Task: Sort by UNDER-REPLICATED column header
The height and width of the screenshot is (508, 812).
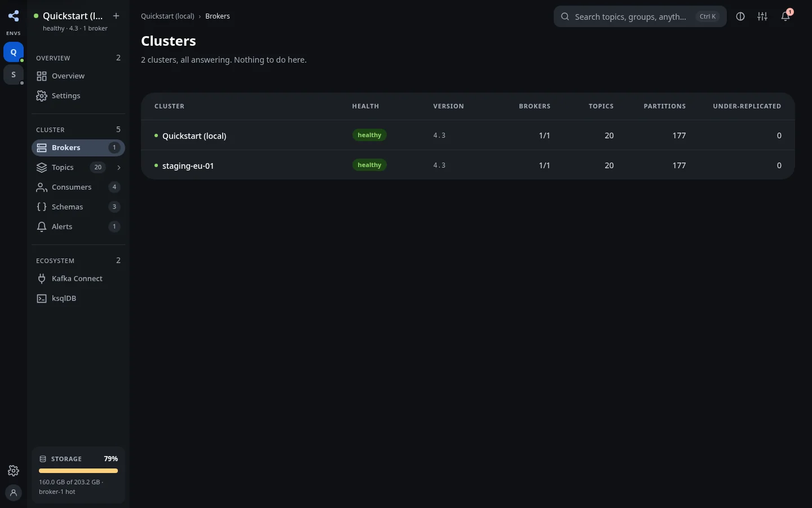Action: (x=747, y=106)
